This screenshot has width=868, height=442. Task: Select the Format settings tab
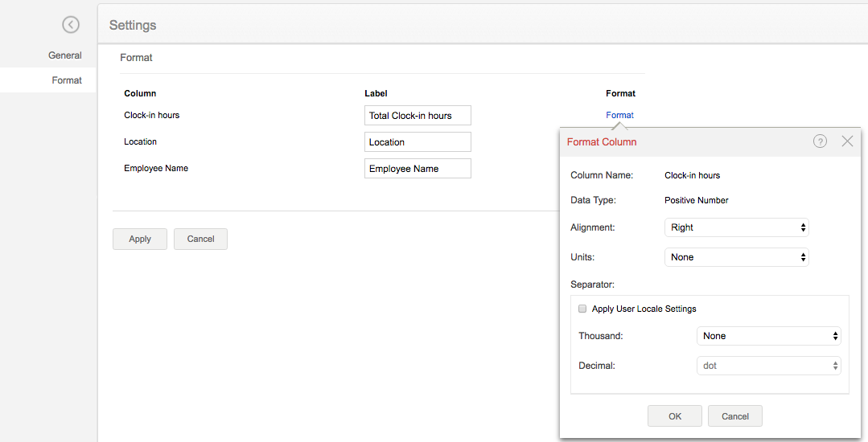[67, 80]
